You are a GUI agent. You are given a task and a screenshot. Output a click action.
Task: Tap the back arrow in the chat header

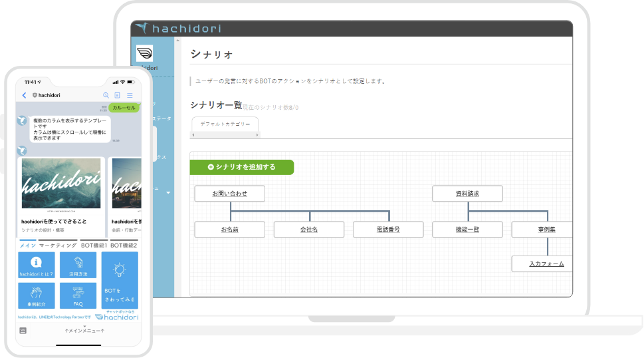click(25, 95)
